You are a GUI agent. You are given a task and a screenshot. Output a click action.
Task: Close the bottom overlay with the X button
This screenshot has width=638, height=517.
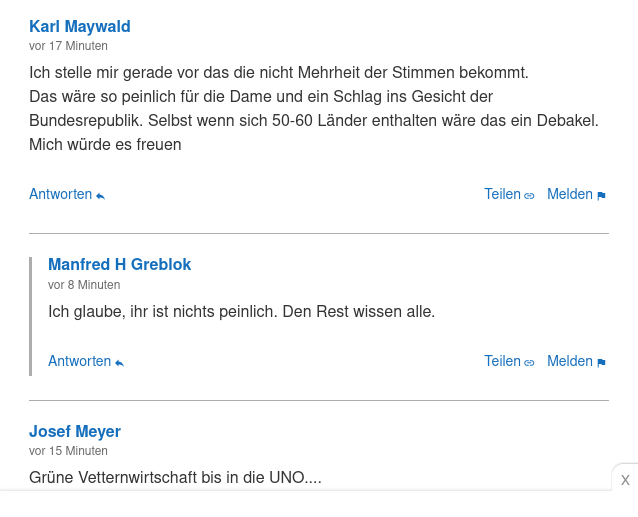(625, 480)
